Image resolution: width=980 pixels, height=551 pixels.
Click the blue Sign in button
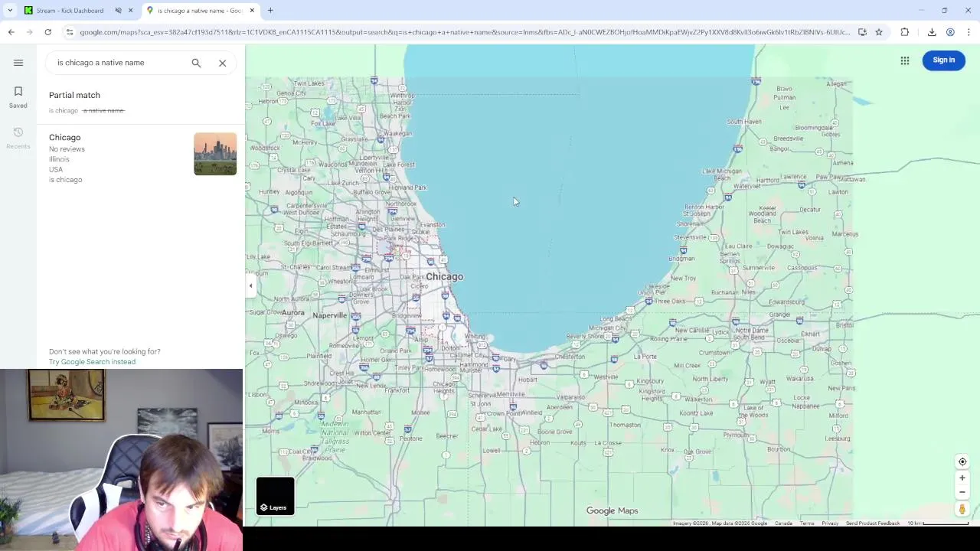coord(943,60)
